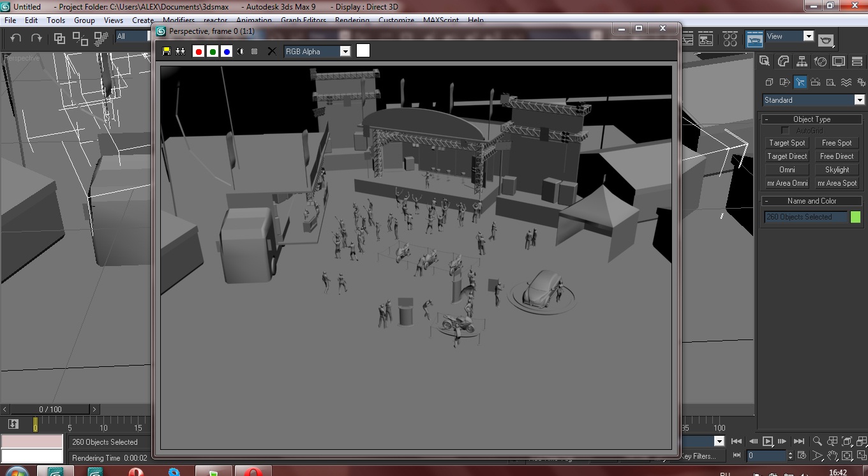The height and width of the screenshot is (476, 868).
Task: Save the rendered image with the disk icon
Action: (x=167, y=52)
